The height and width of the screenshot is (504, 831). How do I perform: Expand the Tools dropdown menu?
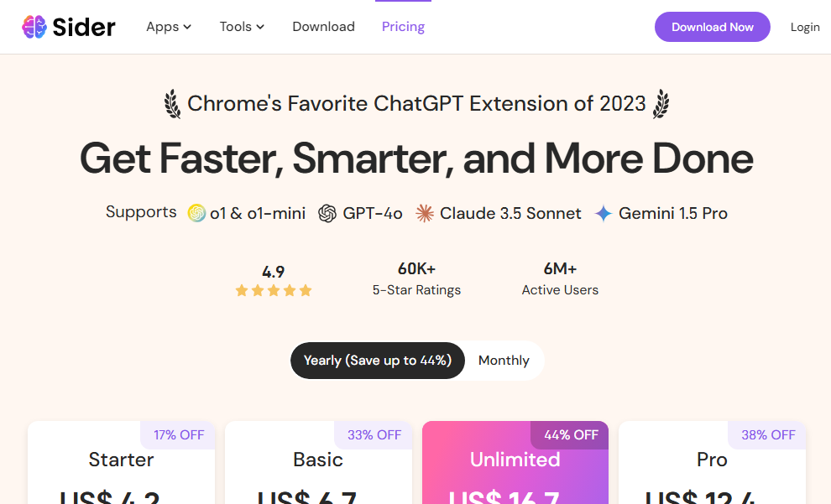pyautogui.click(x=242, y=27)
